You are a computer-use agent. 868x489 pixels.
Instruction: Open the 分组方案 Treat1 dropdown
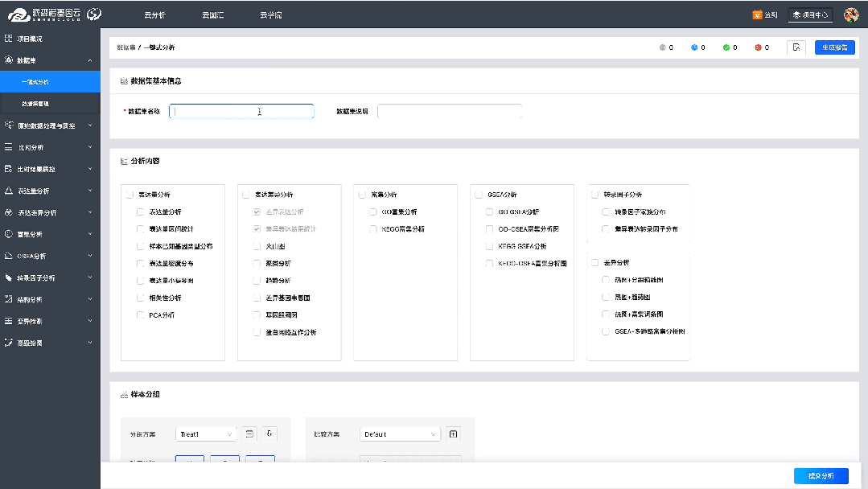pyautogui.click(x=205, y=433)
